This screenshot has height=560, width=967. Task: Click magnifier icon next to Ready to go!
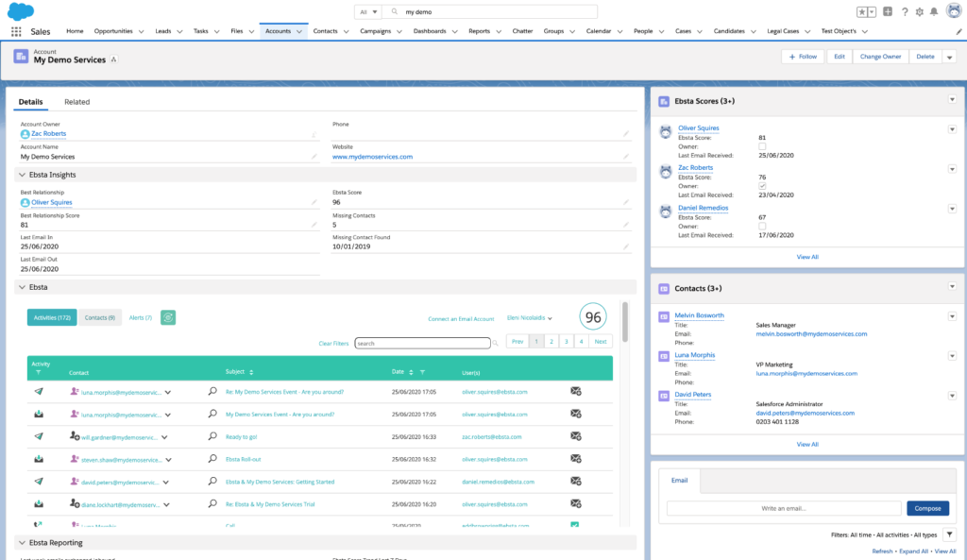[x=212, y=436]
